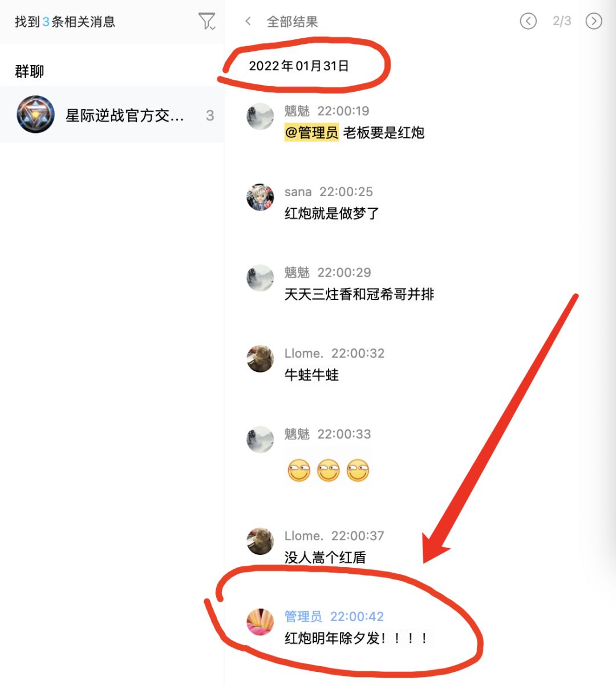Click the 全部结果 header label
The image size is (616, 685).
click(x=292, y=22)
